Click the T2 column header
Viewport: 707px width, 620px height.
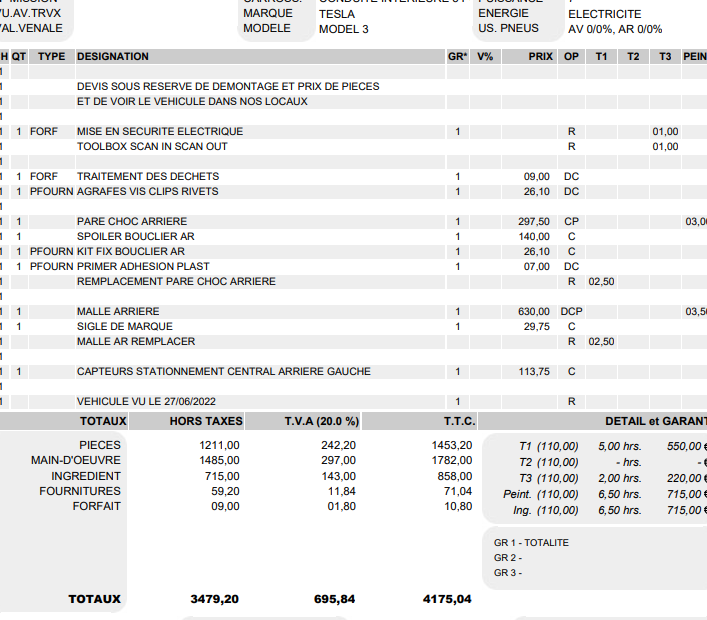(633, 56)
